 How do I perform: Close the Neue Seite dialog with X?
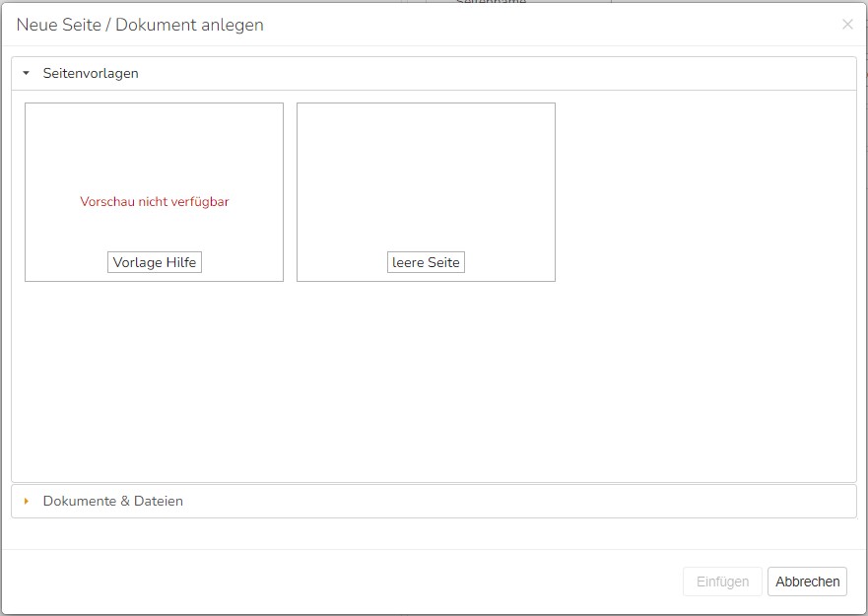click(847, 25)
